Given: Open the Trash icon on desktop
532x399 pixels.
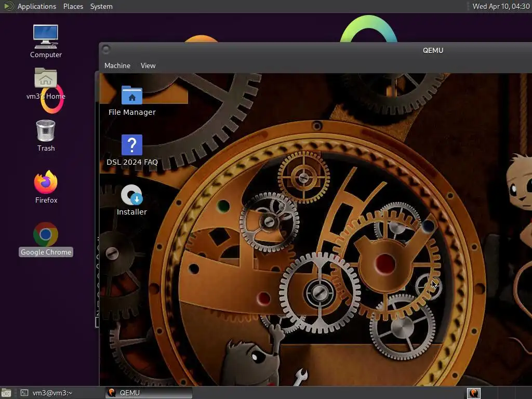Looking at the screenshot, I should pyautogui.click(x=46, y=136).
